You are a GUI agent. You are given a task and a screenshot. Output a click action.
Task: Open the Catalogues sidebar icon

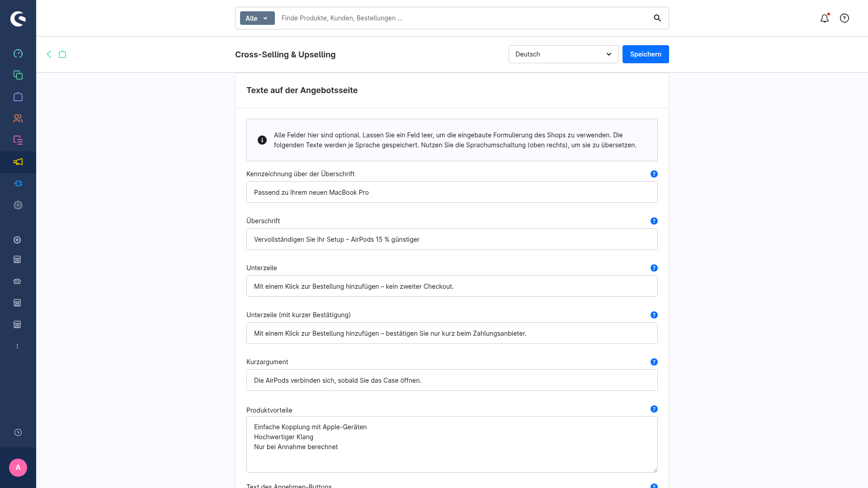pyautogui.click(x=18, y=75)
